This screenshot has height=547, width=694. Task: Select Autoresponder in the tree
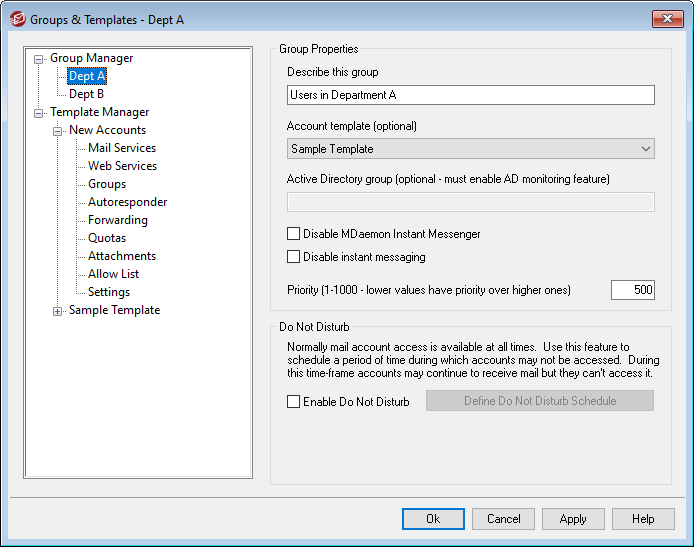[x=127, y=202]
